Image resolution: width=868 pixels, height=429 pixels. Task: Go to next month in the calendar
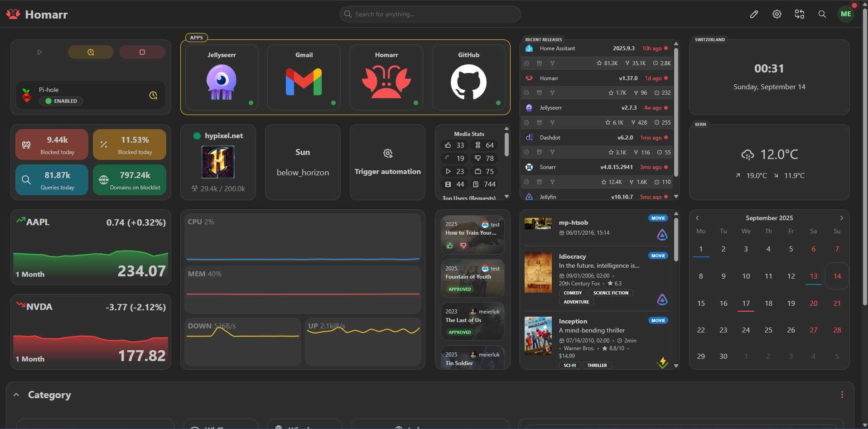tap(841, 218)
